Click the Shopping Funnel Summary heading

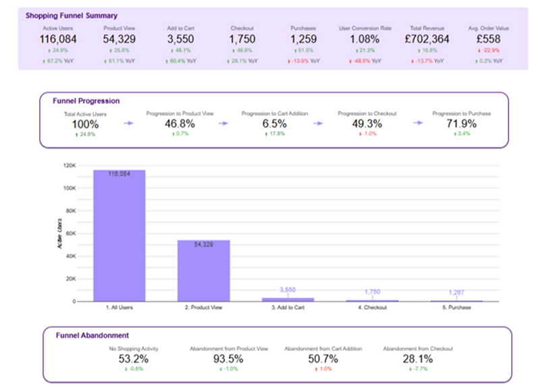[x=70, y=15]
